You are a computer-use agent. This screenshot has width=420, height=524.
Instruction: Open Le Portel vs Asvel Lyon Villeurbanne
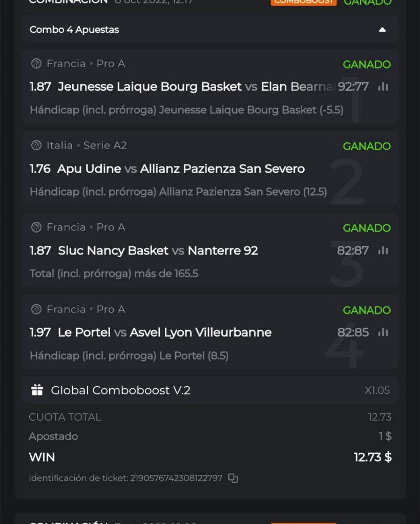[x=164, y=332]
